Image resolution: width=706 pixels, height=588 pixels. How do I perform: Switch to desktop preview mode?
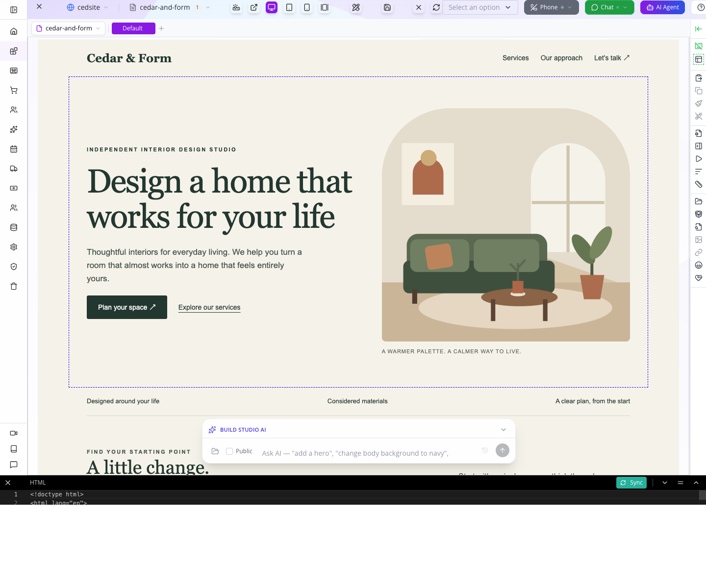[x=272, y=7]
